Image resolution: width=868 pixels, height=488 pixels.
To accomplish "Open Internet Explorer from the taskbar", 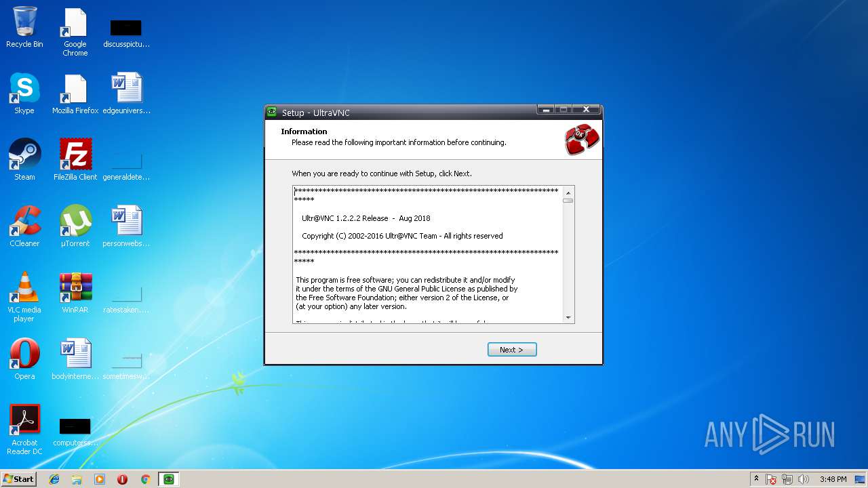I will (54, 479).
